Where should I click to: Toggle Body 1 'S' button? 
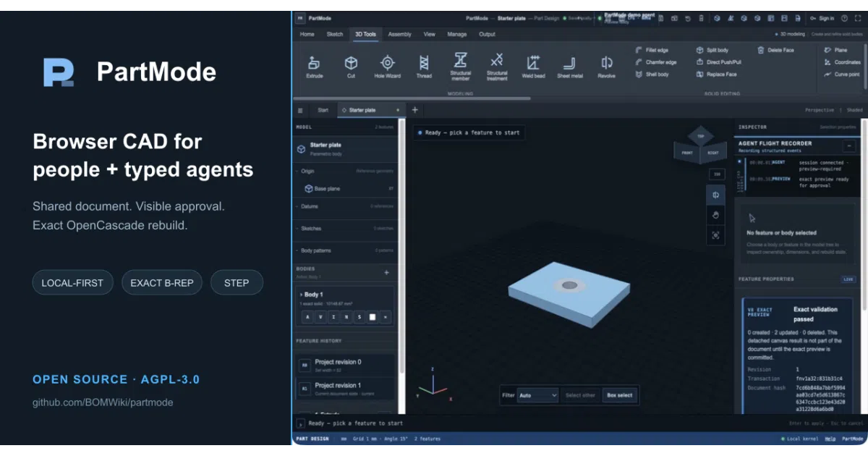click(x=359, y=317)
